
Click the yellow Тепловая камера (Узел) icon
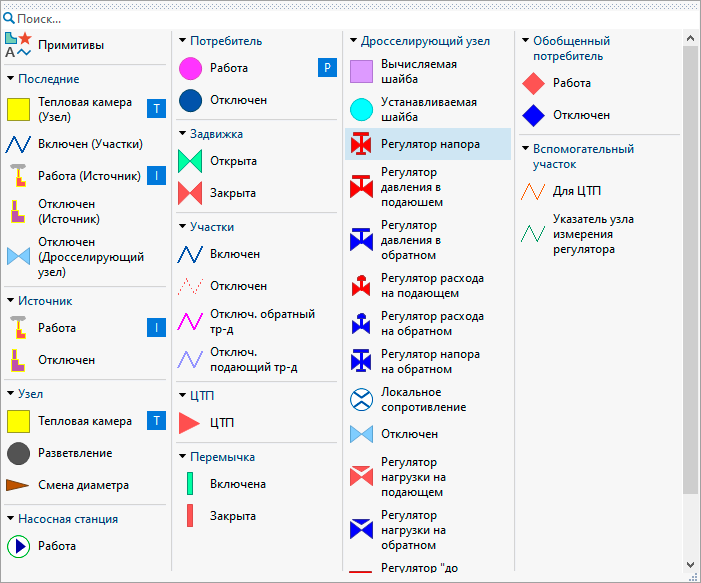pos(19,109)
